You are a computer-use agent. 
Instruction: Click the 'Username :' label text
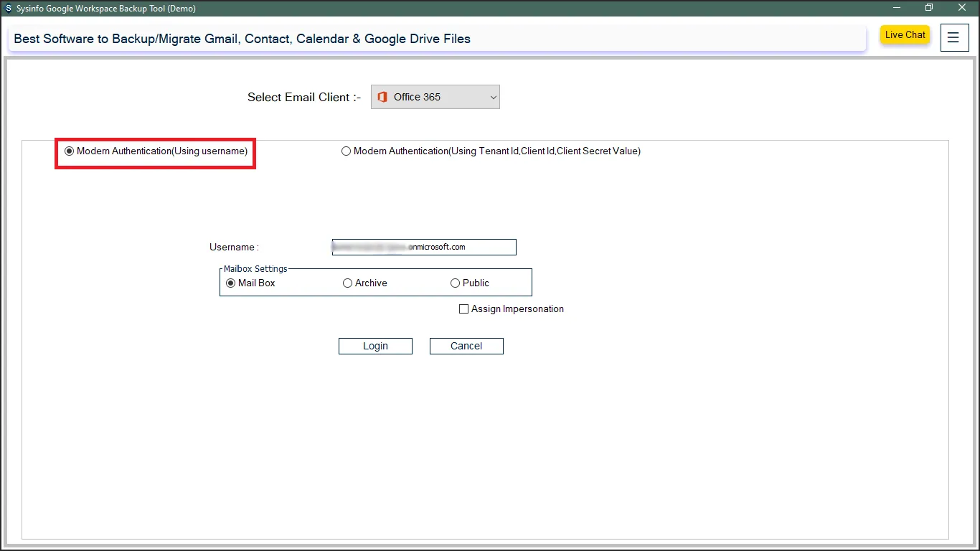(x=234, y=248)
